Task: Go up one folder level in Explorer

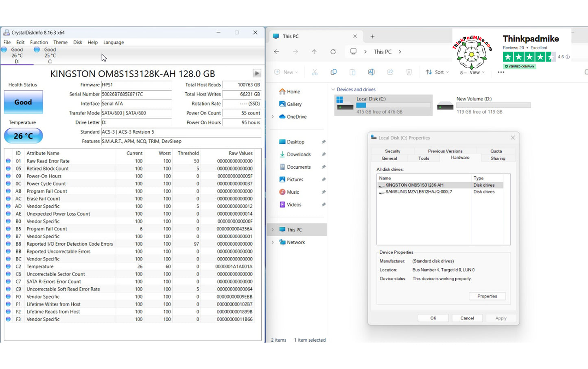Action: (314, 52)
